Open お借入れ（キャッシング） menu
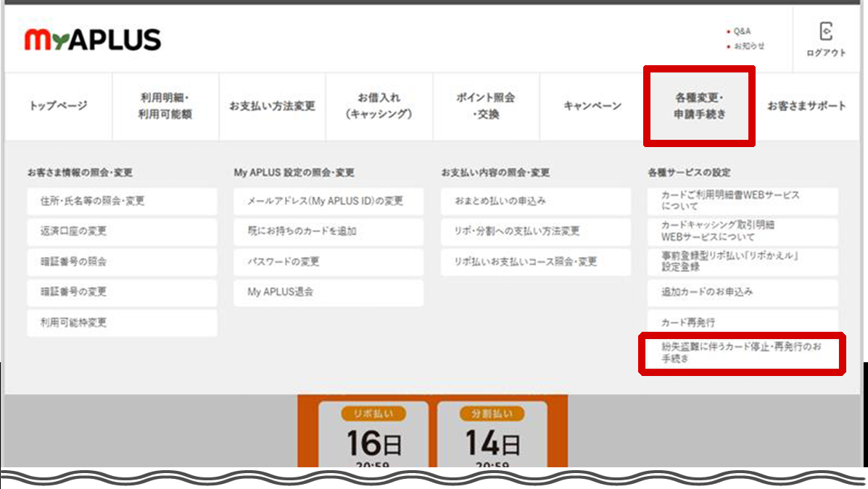Viewport: 868px width, 489px height. 379,106
